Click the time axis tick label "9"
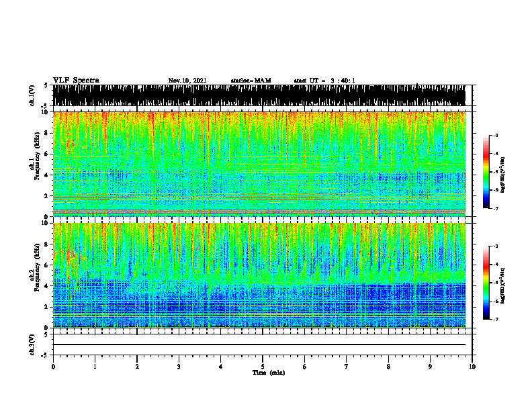 coord(430,367)
